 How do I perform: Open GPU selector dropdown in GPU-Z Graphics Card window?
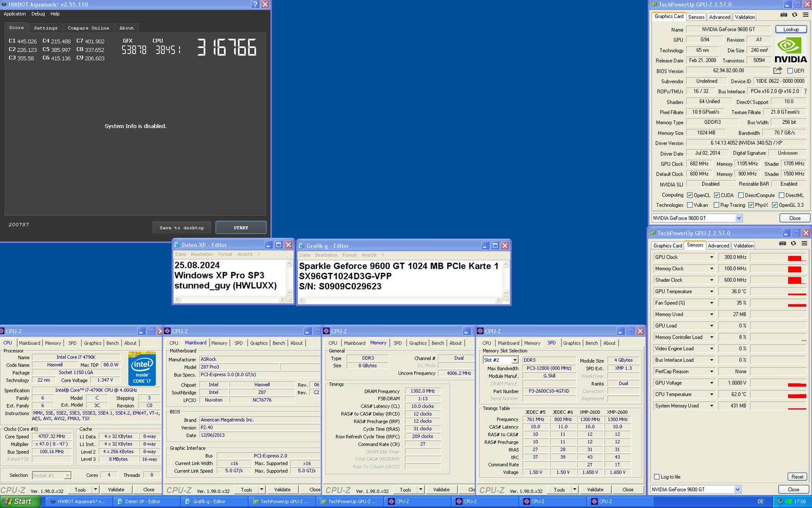tap(739, 218)
